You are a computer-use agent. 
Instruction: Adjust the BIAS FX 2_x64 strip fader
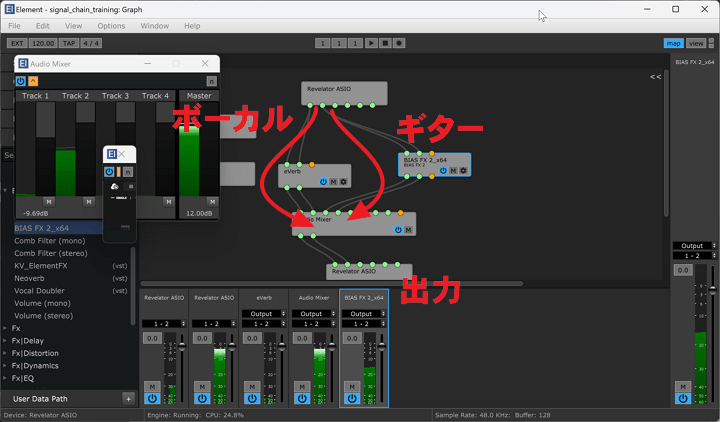tap(382, 347)
